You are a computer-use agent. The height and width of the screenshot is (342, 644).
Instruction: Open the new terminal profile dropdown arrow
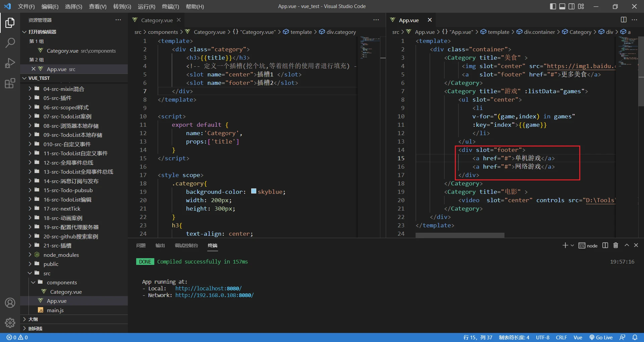coord(572,245)
